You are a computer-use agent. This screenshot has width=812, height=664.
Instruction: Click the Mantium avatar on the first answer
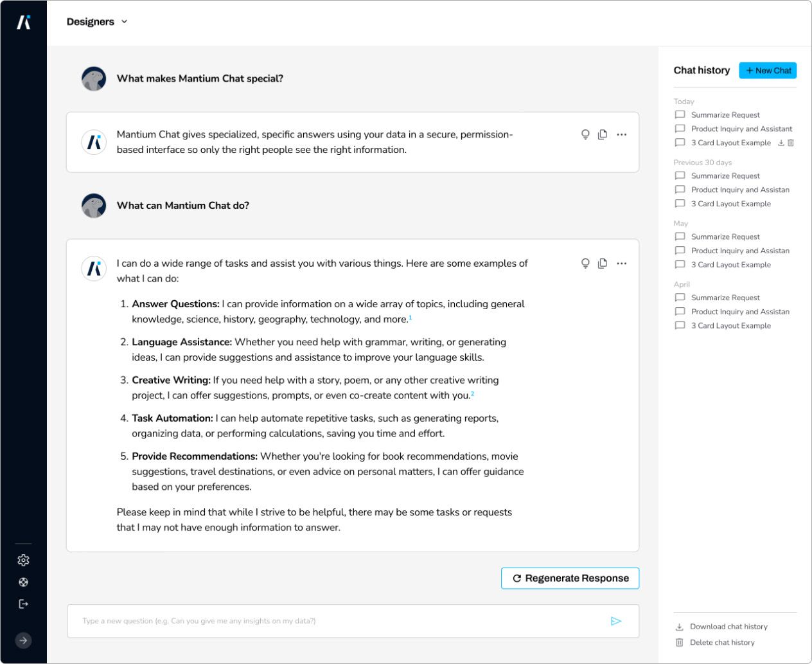coord(94,142)
